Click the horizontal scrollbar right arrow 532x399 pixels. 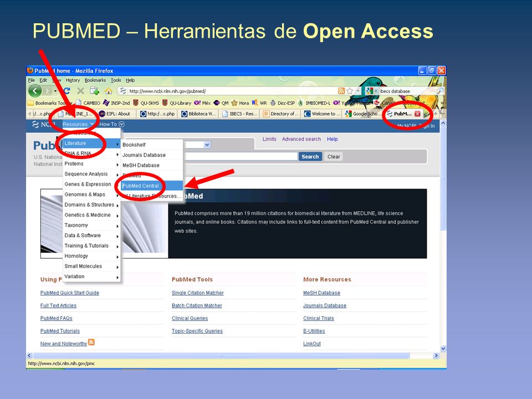click(436, 356)
